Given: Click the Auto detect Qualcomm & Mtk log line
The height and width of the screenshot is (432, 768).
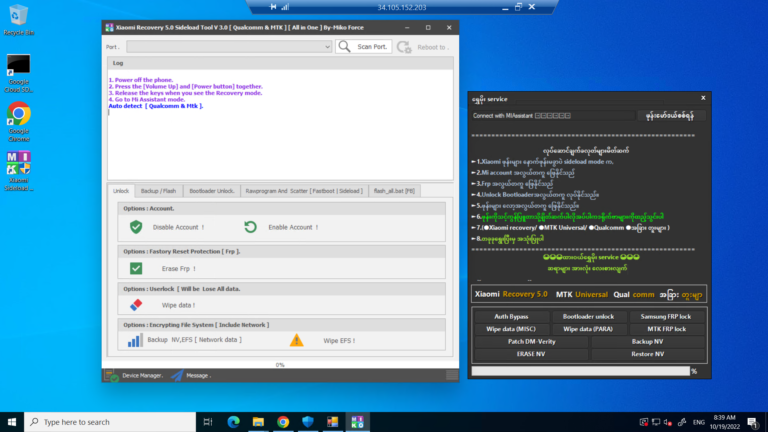Looking at the screenshot, I should point(156,106).
